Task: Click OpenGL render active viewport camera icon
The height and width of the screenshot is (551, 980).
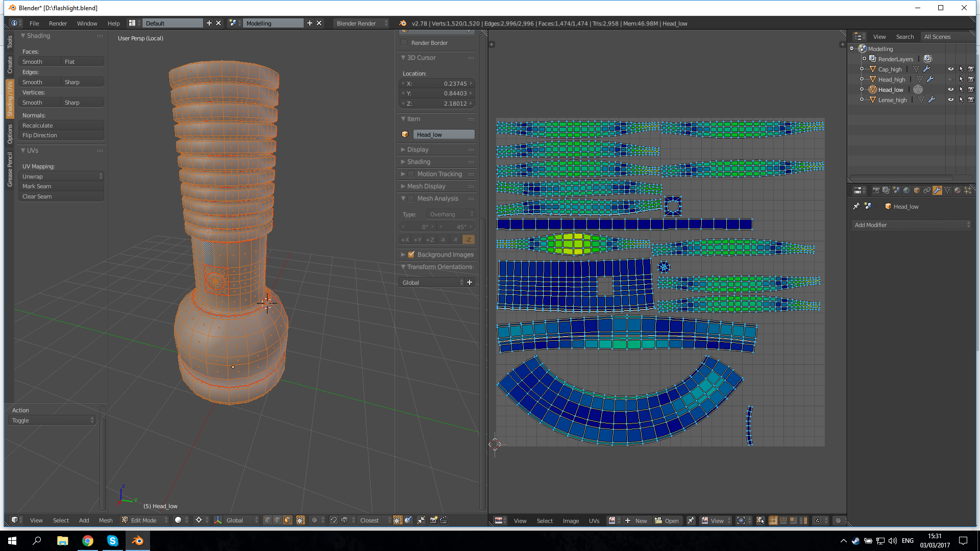Action: tap(433, 520)
